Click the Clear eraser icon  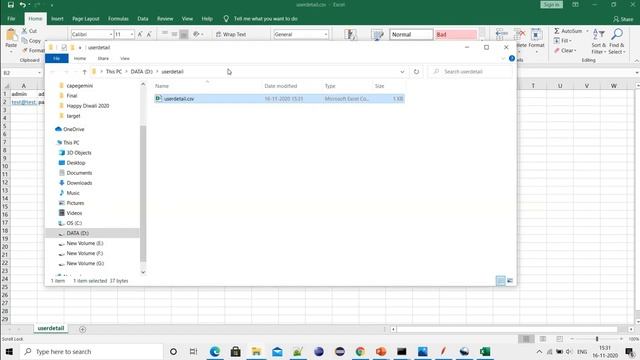pyautogui.click(x=557, y=51)
